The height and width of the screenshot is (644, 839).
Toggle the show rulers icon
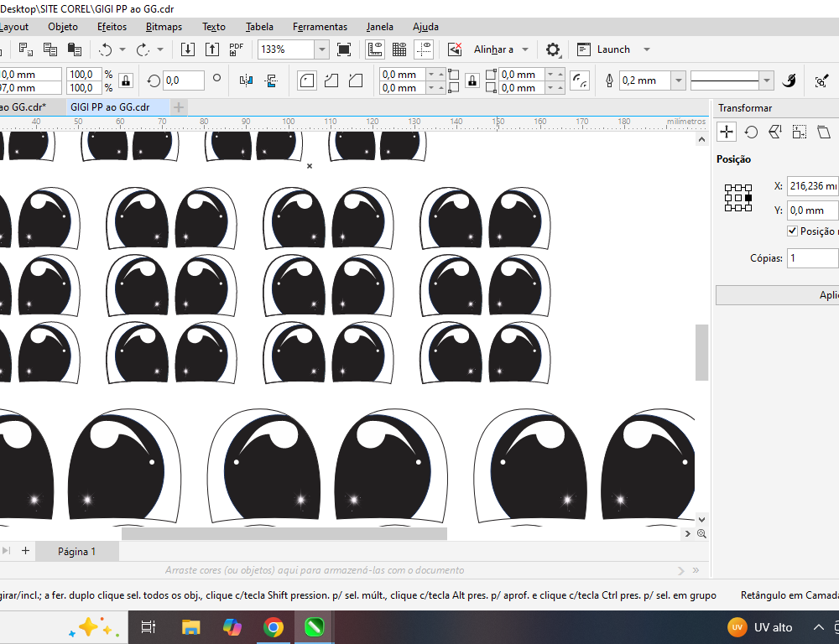tap(374, 49)
